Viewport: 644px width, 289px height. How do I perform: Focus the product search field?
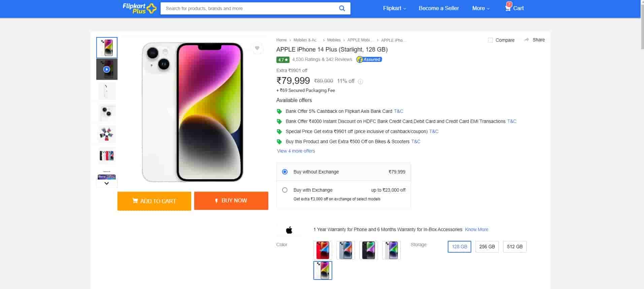click(249, 8)
